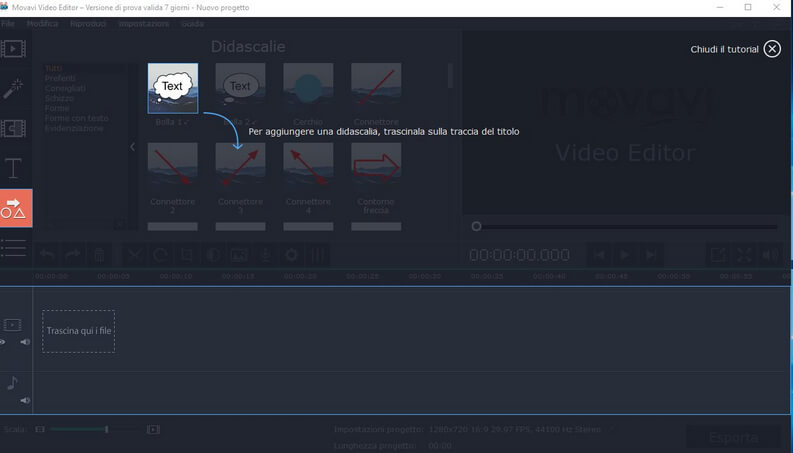
Task: Open the filters magic wand tab
Action: 13,88
